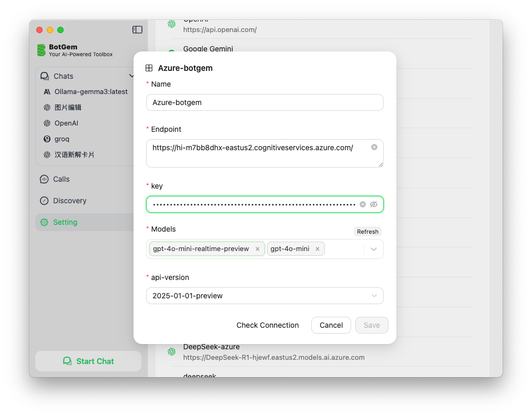Open the api-version dropdown
The width and height of the screenshot is (532, 416).
(x=264, y=296)
